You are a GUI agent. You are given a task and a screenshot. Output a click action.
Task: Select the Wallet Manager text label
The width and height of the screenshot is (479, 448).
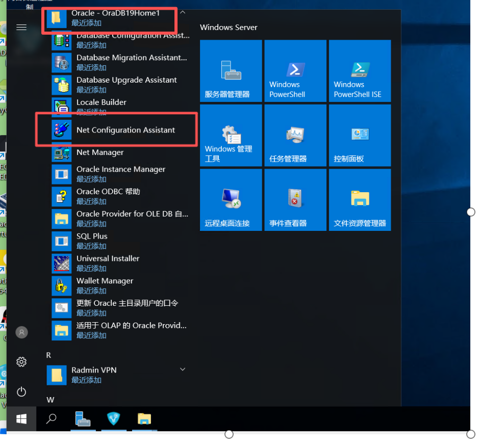pyautogui.click(x=105, y=281)
